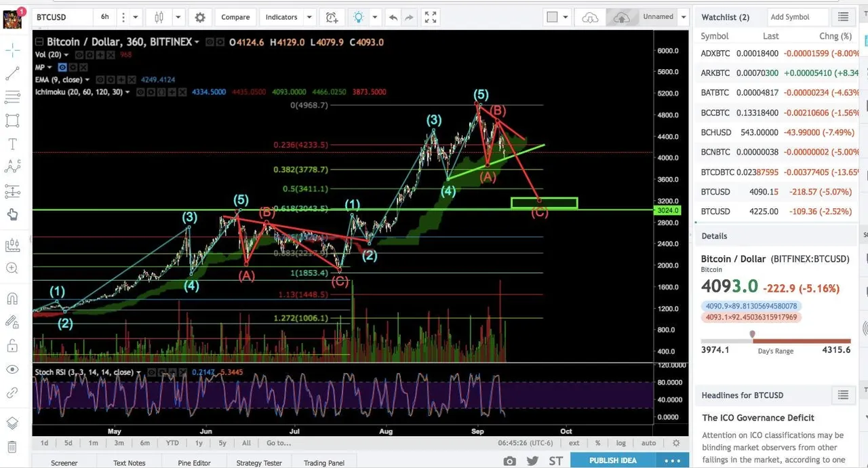Open the Indicators menu
Viewport: 868px width, 468px height.
pos(281,17)
